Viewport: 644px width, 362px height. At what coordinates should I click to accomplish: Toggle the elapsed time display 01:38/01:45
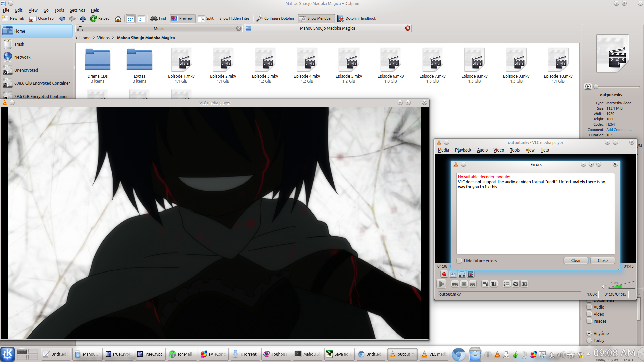coord(615,294)
